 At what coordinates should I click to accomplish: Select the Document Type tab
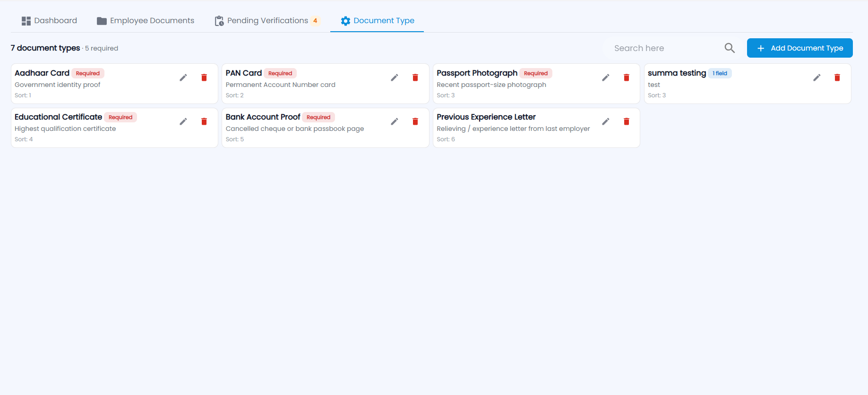377,21
